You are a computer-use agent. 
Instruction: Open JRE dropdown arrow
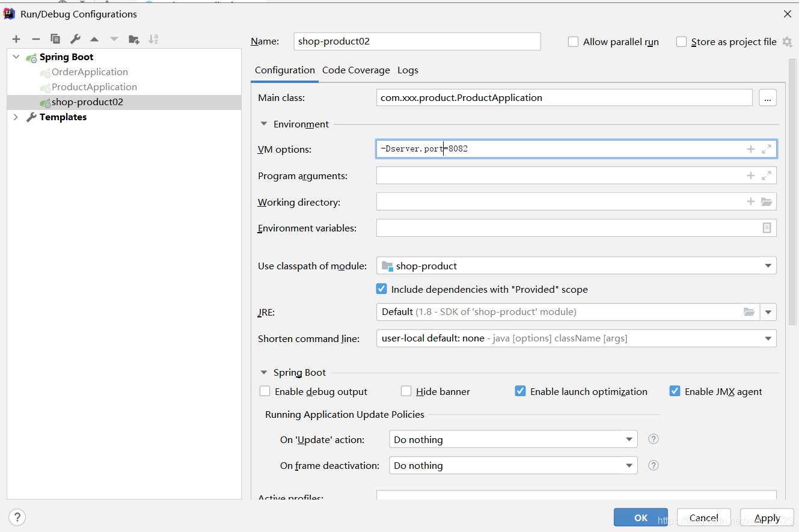[768, 312]
